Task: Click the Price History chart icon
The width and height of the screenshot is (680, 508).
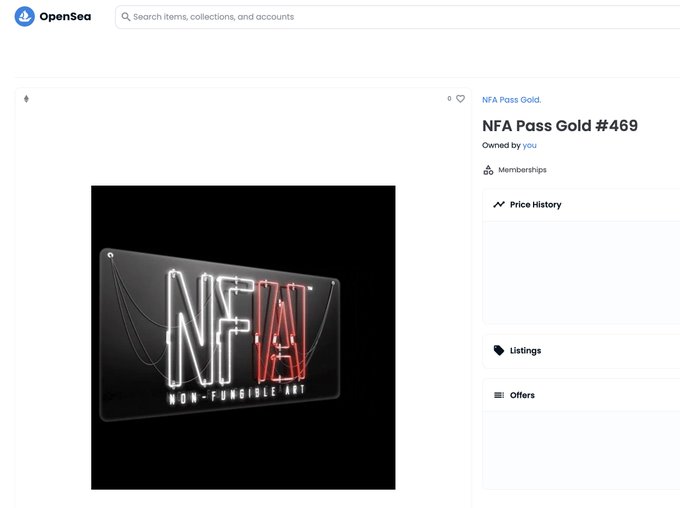Action: pyautogui.click(x=499, y=204)
